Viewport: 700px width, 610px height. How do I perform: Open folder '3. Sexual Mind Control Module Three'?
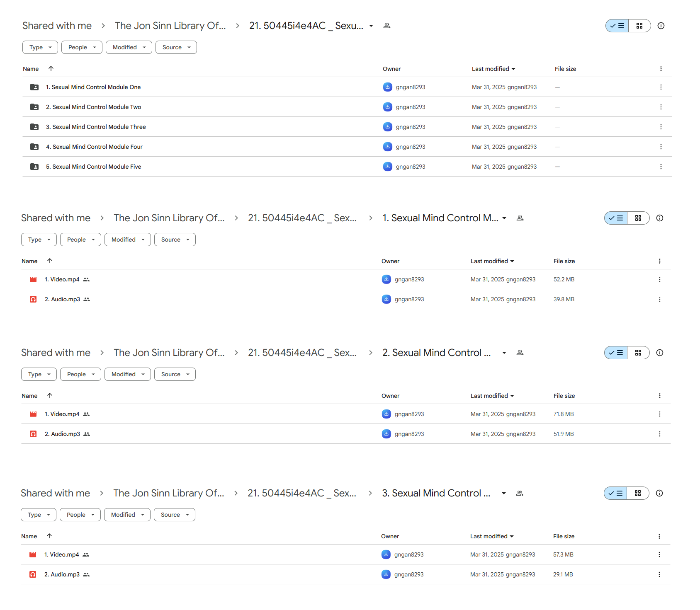[96, 127]
